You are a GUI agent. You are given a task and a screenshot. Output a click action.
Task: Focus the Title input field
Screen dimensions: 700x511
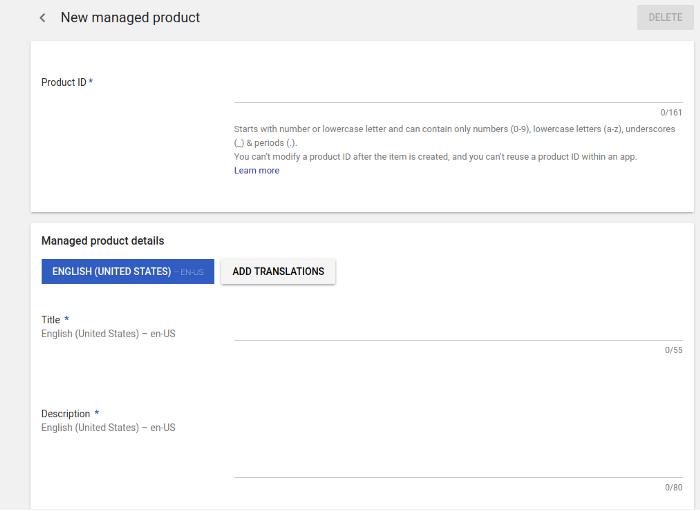(x=458, y=330)
